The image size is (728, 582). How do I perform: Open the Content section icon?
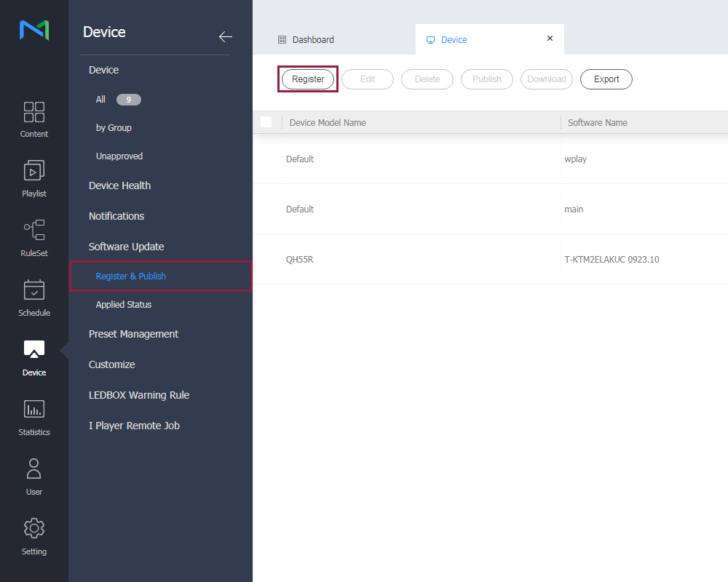[34, 112]
